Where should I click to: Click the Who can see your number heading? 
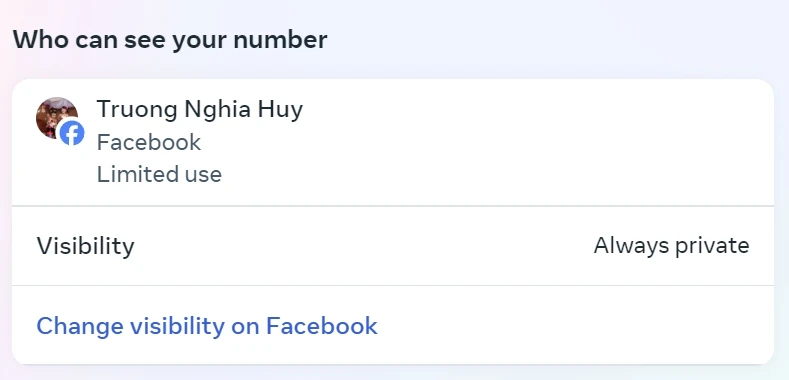point(170,40)
